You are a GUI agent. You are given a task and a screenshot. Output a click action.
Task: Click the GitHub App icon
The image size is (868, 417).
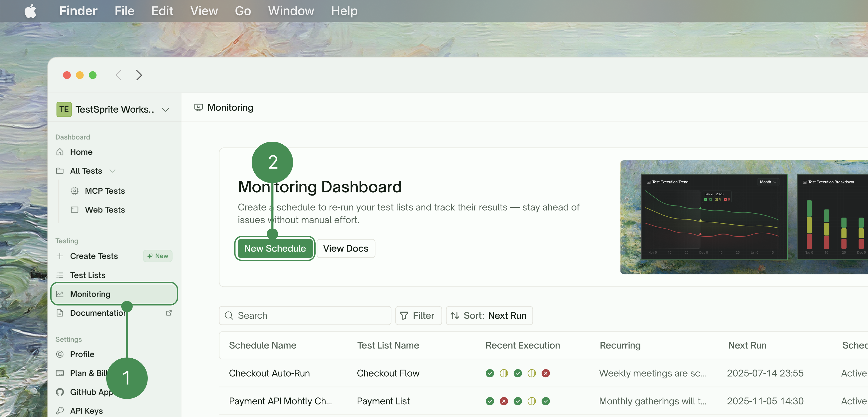(x=60, y=392)
